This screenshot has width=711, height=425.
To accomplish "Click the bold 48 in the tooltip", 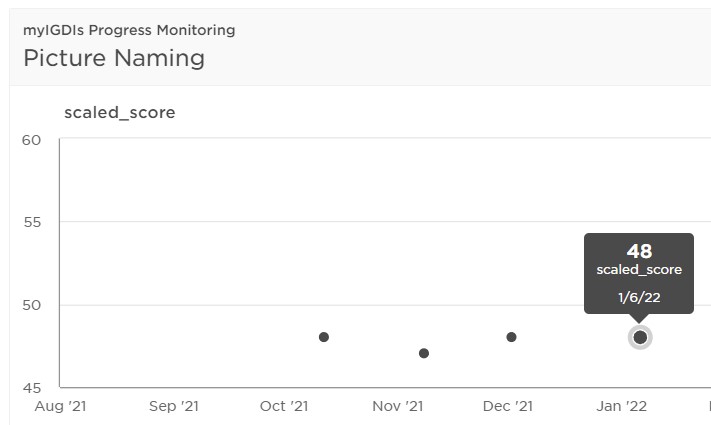I will (639, 251).
